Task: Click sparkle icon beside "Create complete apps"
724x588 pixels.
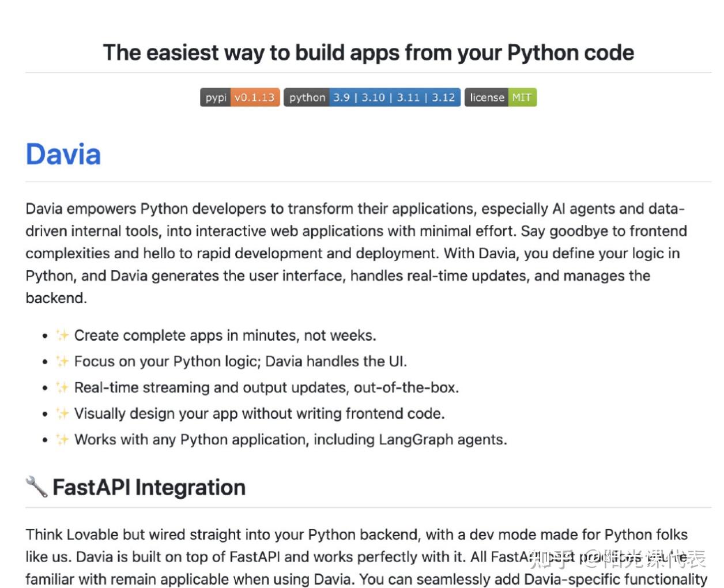Action: pyautogui.click(x=62, y=336)
